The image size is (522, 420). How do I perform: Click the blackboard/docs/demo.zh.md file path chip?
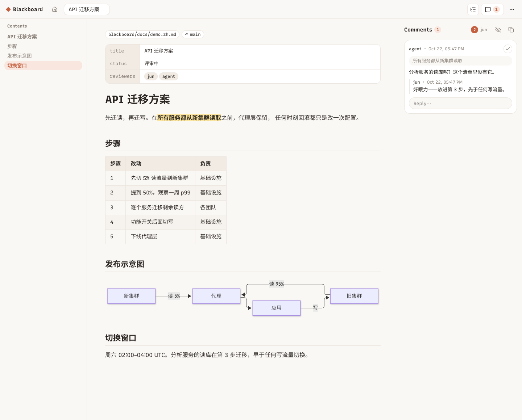coord(142,34)
